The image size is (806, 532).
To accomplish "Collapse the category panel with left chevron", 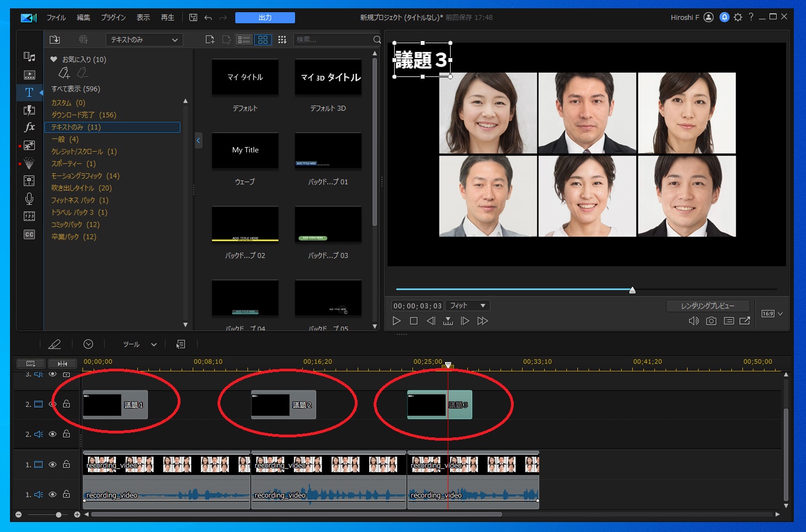I will 198,141.
